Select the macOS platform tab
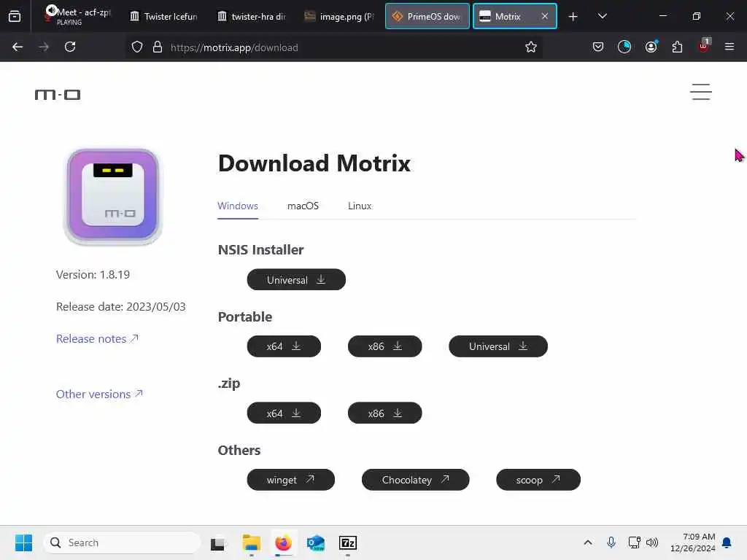Screen dimensions: 747x560 (x=303, y=206)
